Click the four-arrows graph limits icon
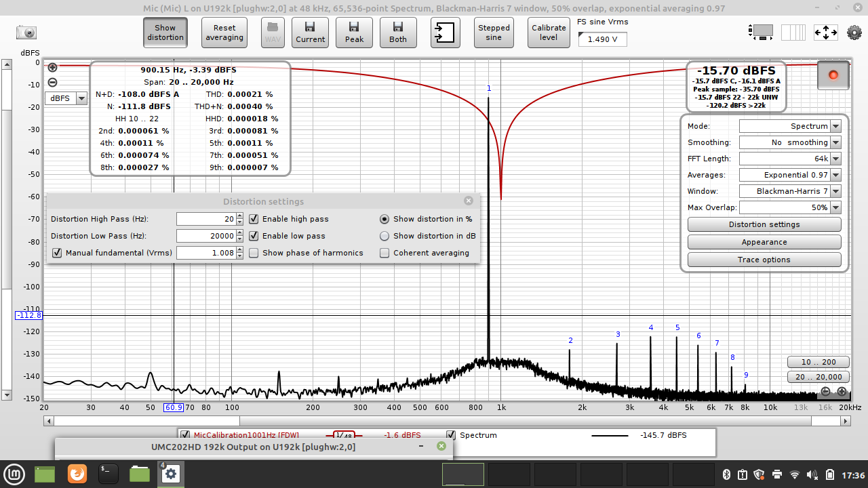This screenshot has width=868, height=488. (825, 32)
